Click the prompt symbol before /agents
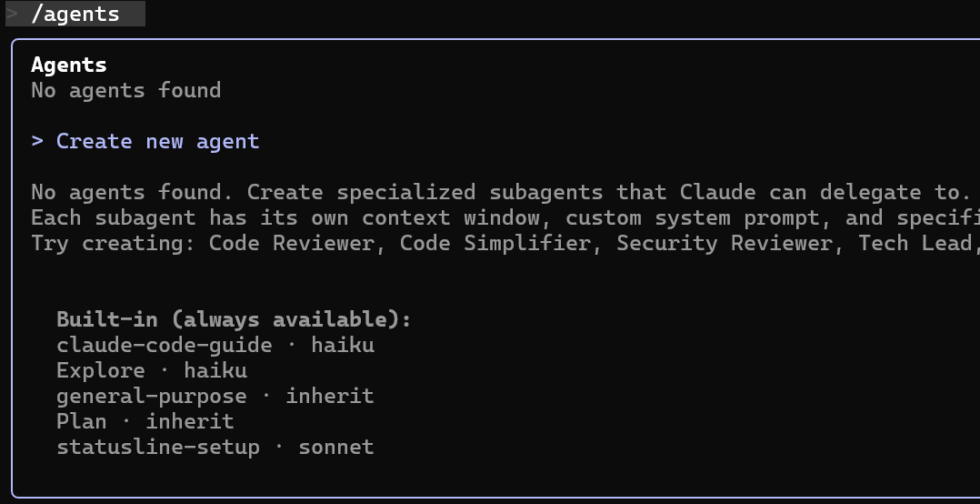 (12, 15)
